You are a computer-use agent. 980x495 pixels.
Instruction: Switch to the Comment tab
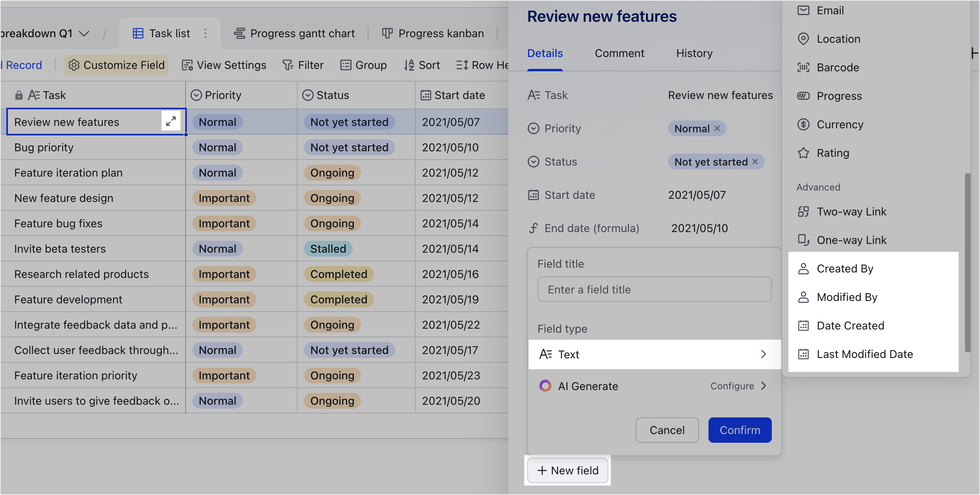619,53
